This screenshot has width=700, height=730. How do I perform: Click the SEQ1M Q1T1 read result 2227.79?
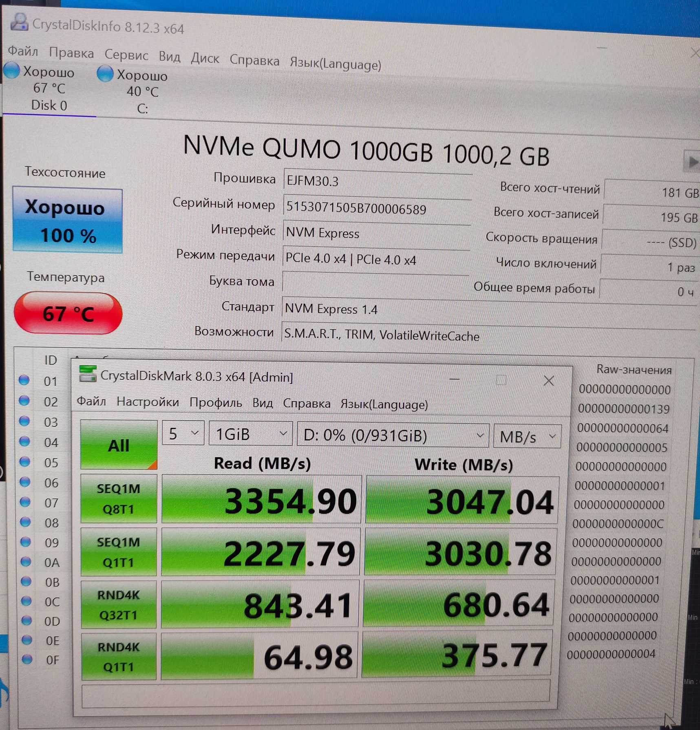(261, 553)
